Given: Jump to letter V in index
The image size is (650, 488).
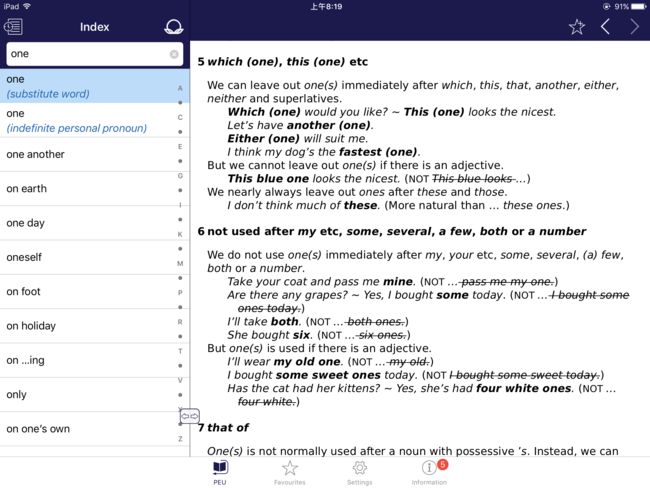Looking at the screenshot, I should [180, 380].
